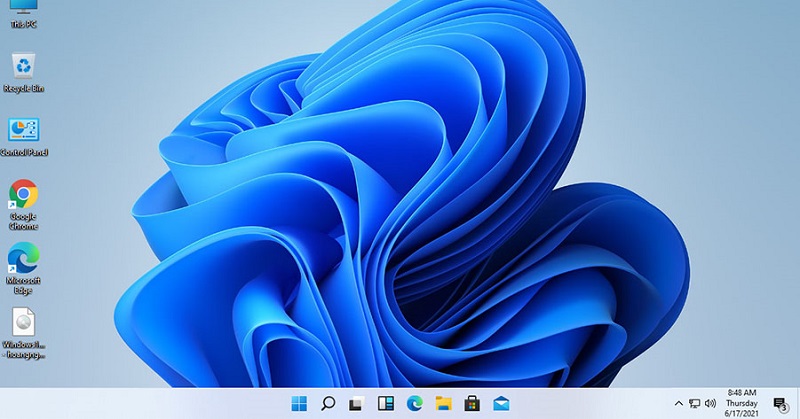Viewport: 800px width, 419px height.
Task: Open the network status tray icon
Action: [x=694, y=403]
